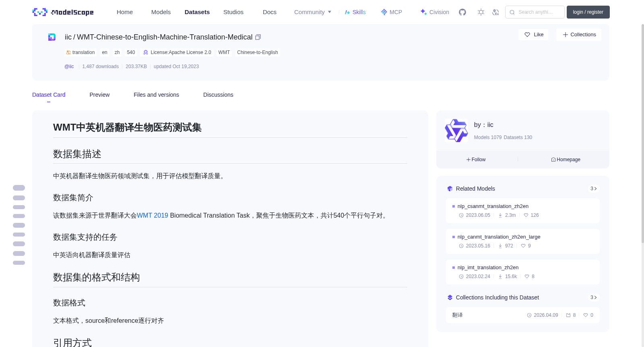644x347 pixels.
Task: Open nlp_canmt_translation_zh2en_large model card
Action: point(522,241)
